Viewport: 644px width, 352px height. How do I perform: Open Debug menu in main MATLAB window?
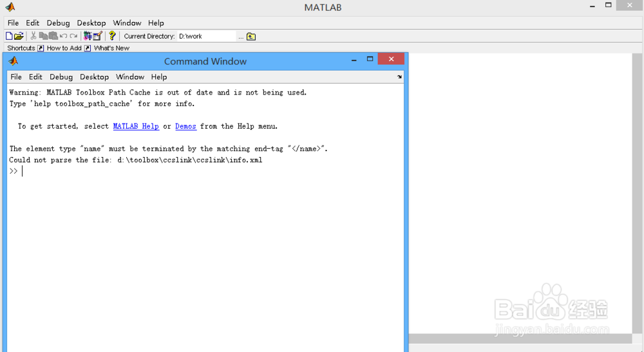tap(58, 23)
